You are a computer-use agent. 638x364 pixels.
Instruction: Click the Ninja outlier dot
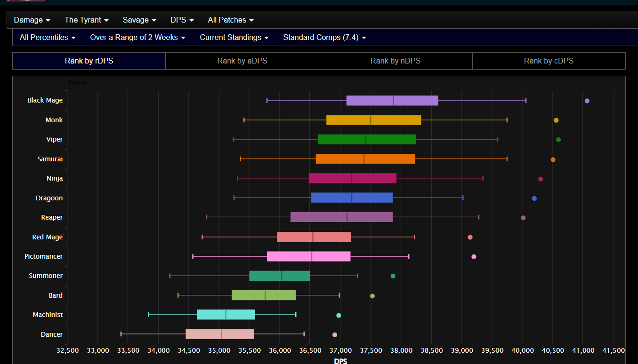(x=541, y=179)
